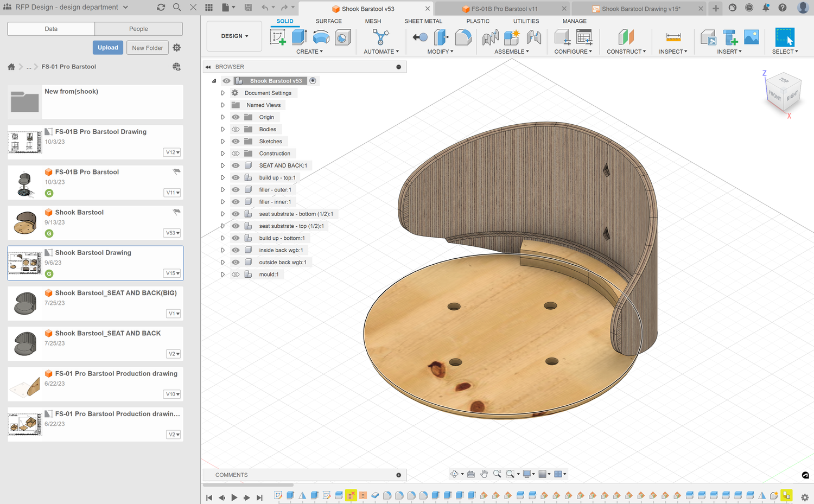Toggle visibility of the Bodies folder
This screenshot has width=814, height=504.
pyautogui.click(x=236, y=130)
